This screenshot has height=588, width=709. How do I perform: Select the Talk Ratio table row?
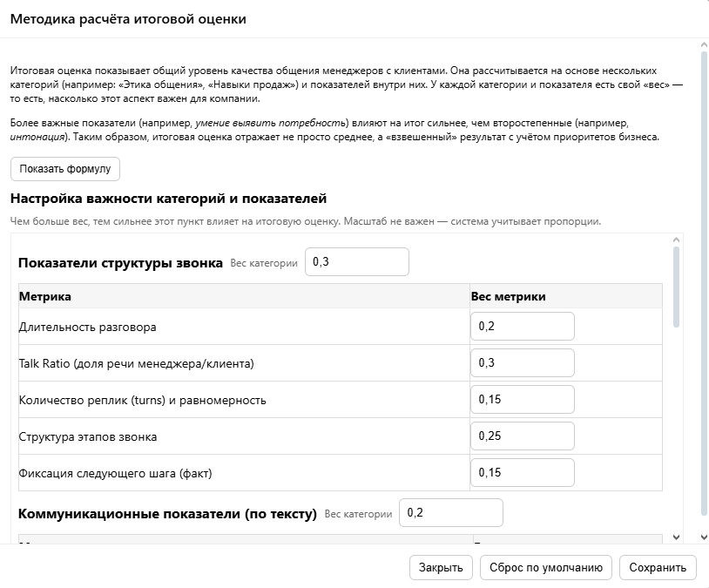coord(218,362)
